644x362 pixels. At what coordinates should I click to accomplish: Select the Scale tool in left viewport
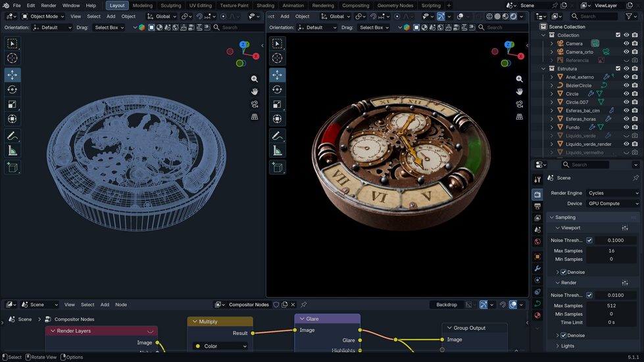coord(12,104)
